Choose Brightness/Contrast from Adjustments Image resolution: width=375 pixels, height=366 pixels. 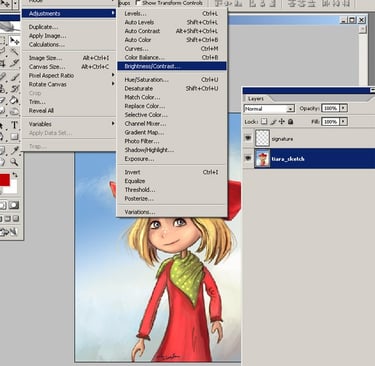(172, 66)
